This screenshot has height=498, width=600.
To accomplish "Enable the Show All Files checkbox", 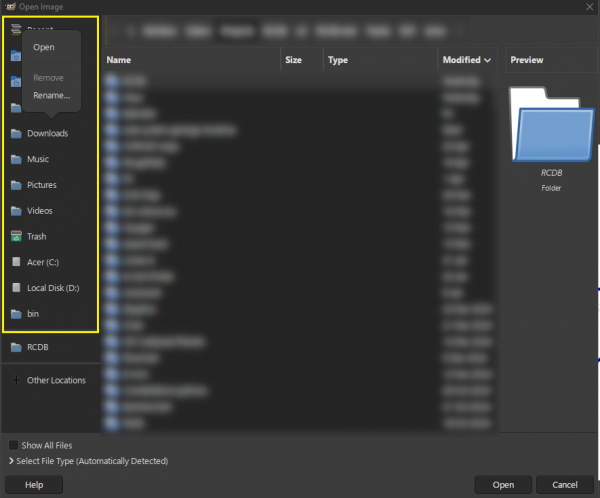I will (13, 445).
